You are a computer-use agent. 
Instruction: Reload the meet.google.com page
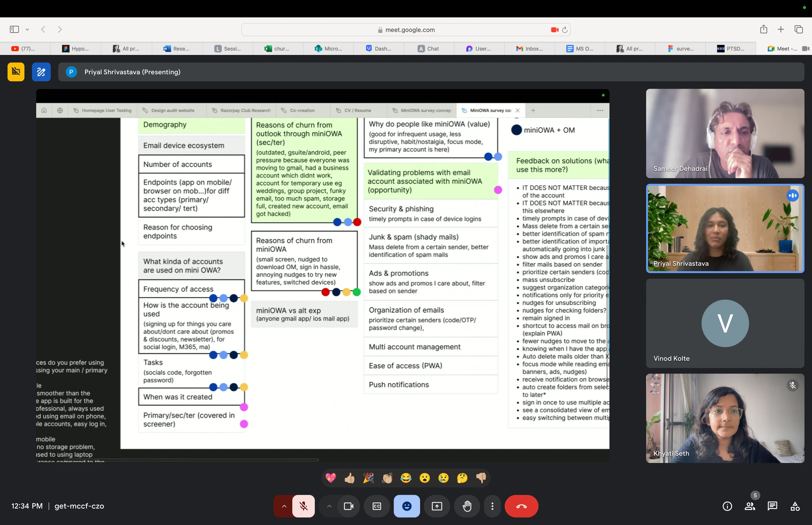(x=565, y=30)
